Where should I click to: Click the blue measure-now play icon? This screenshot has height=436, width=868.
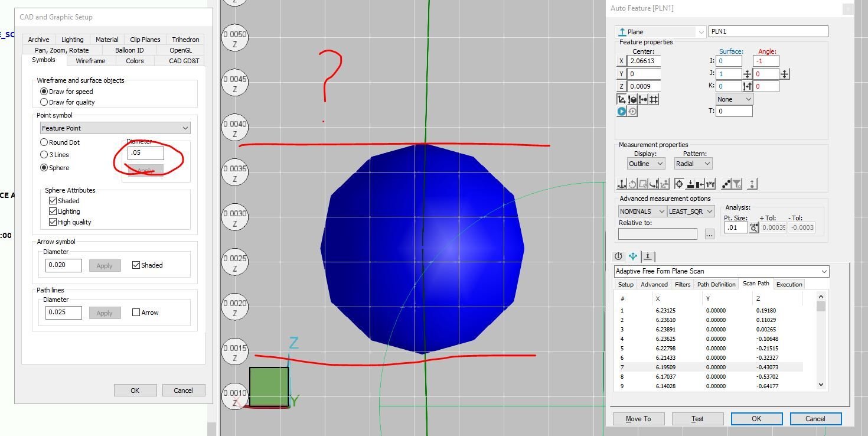coord(622,111)
